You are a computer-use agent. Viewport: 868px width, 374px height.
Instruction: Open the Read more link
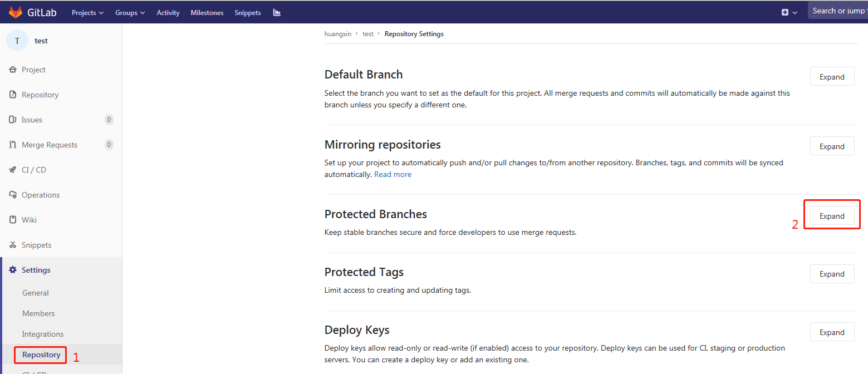pyautogui.click(x=393, y=174)
